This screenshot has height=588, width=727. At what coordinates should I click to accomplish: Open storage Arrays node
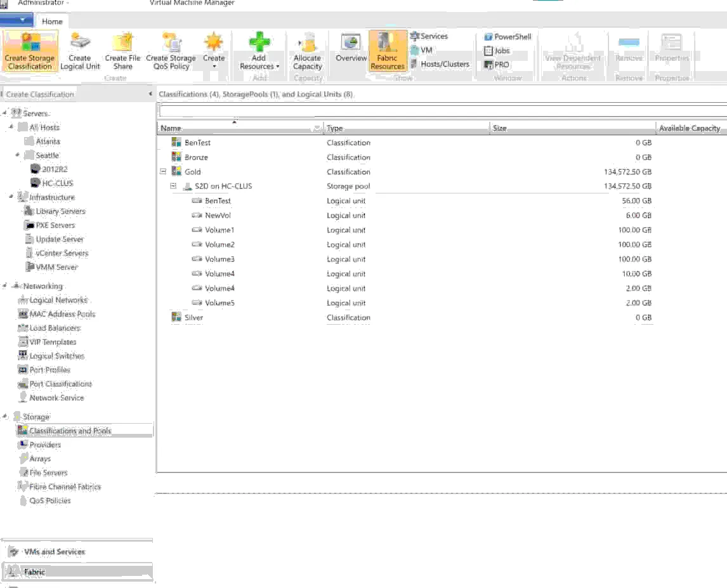[35, 459]
